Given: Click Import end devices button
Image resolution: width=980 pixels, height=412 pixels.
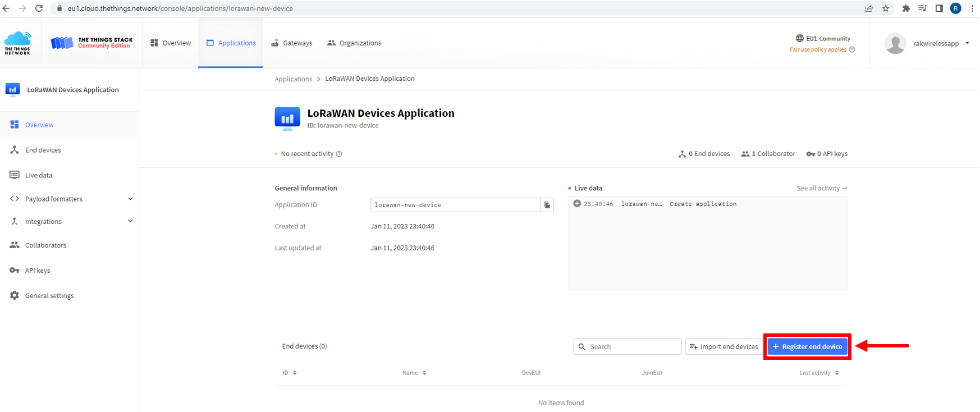Looking at the screenshot, I should 723,346.
